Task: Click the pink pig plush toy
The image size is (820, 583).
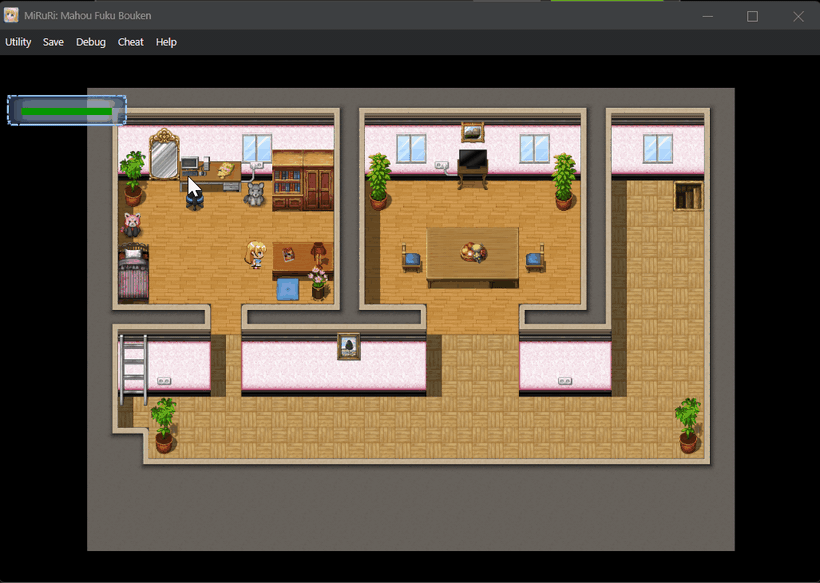Action: pyautogui.click(x=131, y=224)
